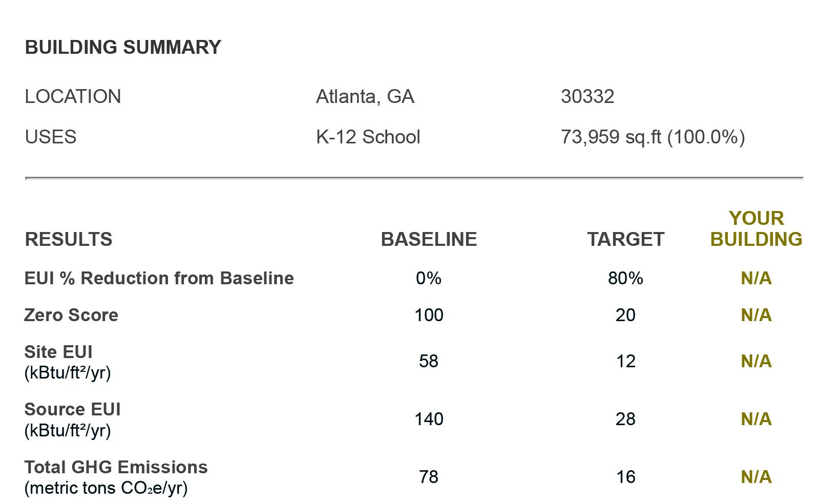Click the YOUR BUILDING column header
819x504 pixels.
coord(756,228)
